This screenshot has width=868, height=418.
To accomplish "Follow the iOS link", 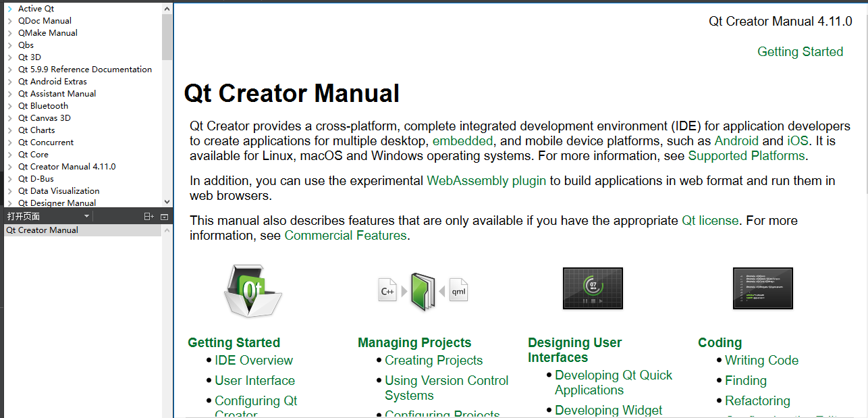I will click(x=796, y=141).
